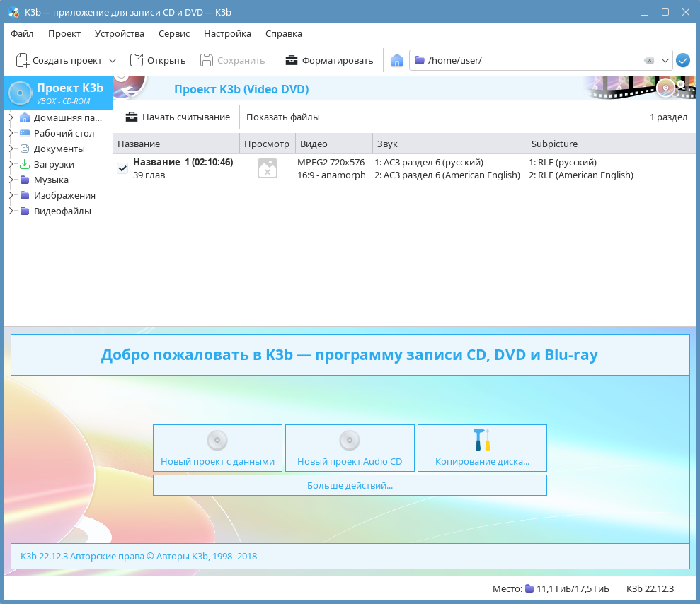Click the missing preview thumbnail for title 1
This screenshot has width=700, height=604.
268,168
